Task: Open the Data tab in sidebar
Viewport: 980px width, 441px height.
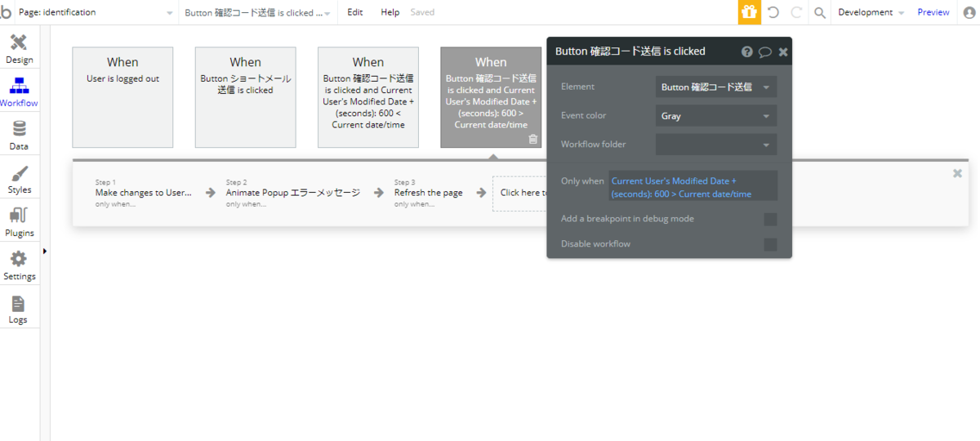Action: click(x=20, y=136)
